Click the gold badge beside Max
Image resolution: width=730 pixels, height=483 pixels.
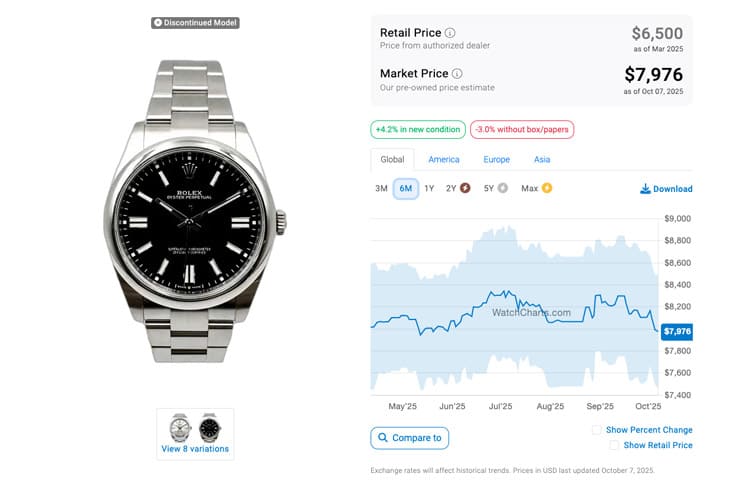547,188
